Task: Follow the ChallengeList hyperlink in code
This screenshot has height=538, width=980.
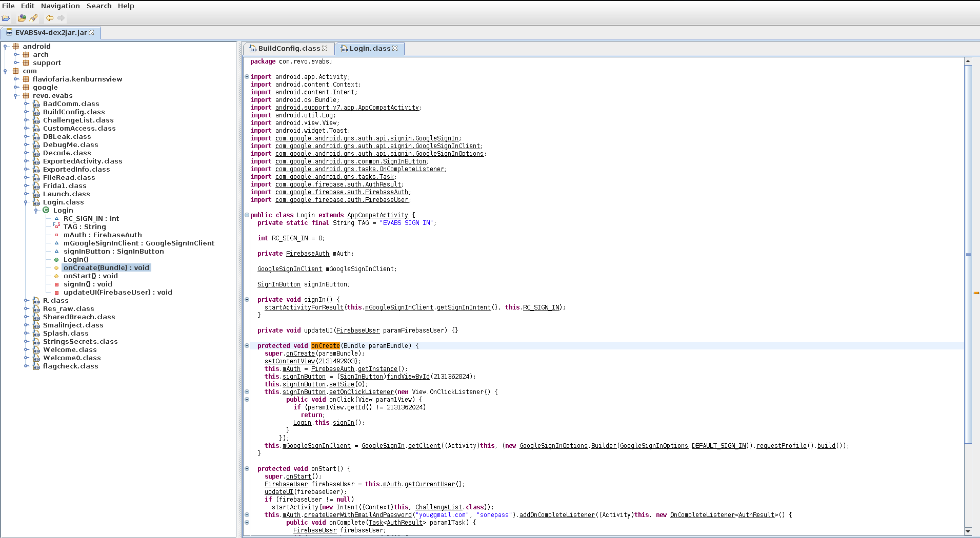Action: (438, 507)
